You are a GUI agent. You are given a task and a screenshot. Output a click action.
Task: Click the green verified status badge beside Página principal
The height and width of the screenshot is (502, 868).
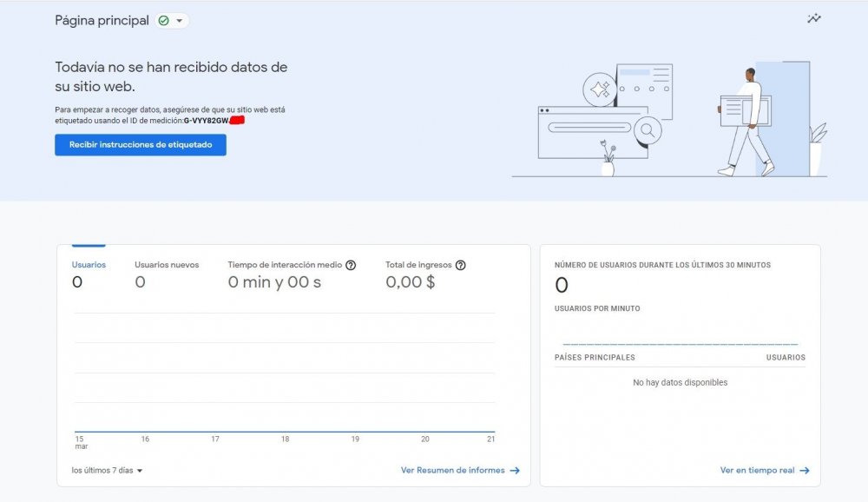coord(164,19)
